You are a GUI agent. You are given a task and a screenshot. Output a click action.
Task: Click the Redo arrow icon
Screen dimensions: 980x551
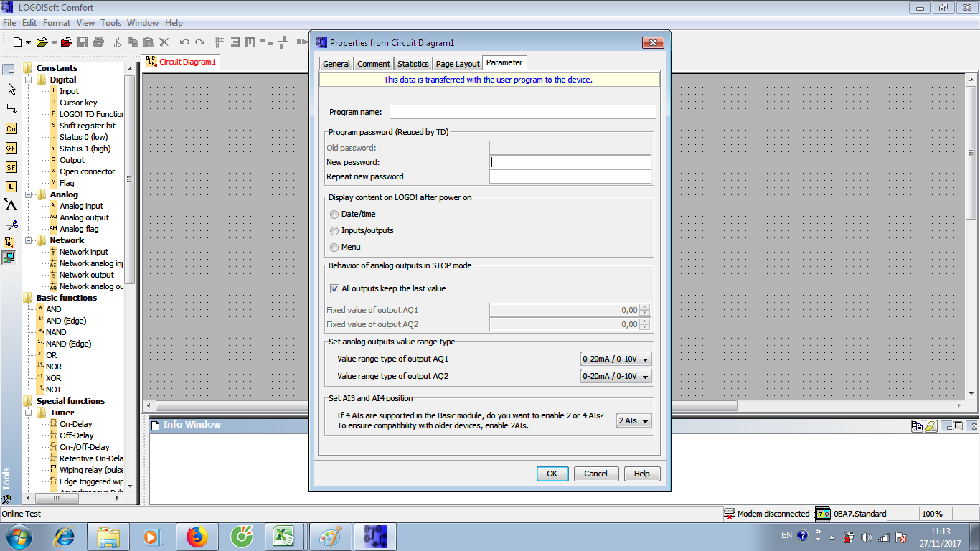coord(200,42)
